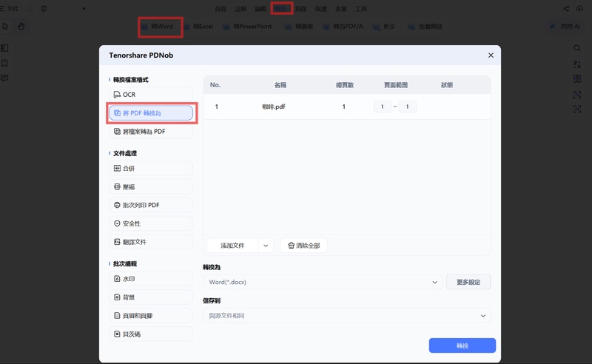The height and width of the screenshot is (364, 592).
Task: Switch to the 註解 annotation tab
Action: point(240,9)
